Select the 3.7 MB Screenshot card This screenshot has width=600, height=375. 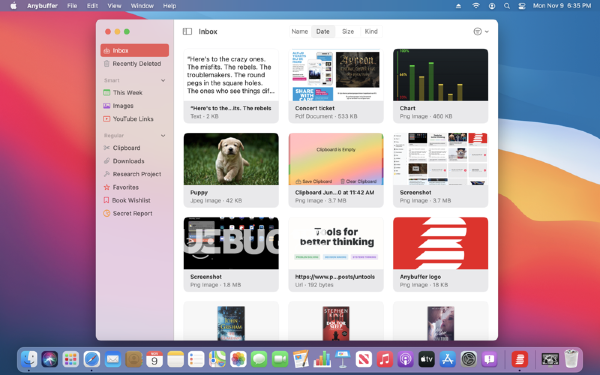(440, 170)
